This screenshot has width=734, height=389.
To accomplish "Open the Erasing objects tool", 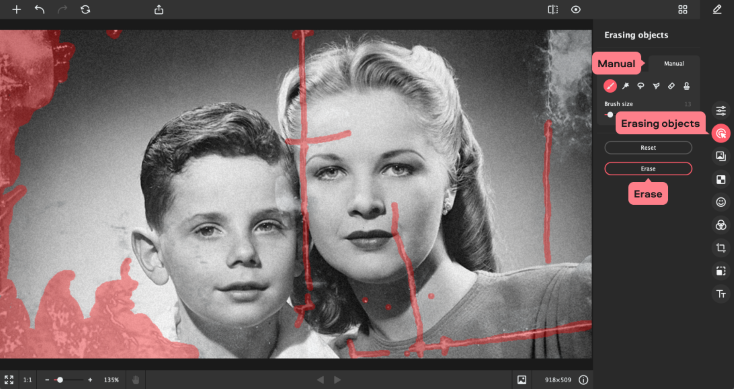I will [721, 133].
